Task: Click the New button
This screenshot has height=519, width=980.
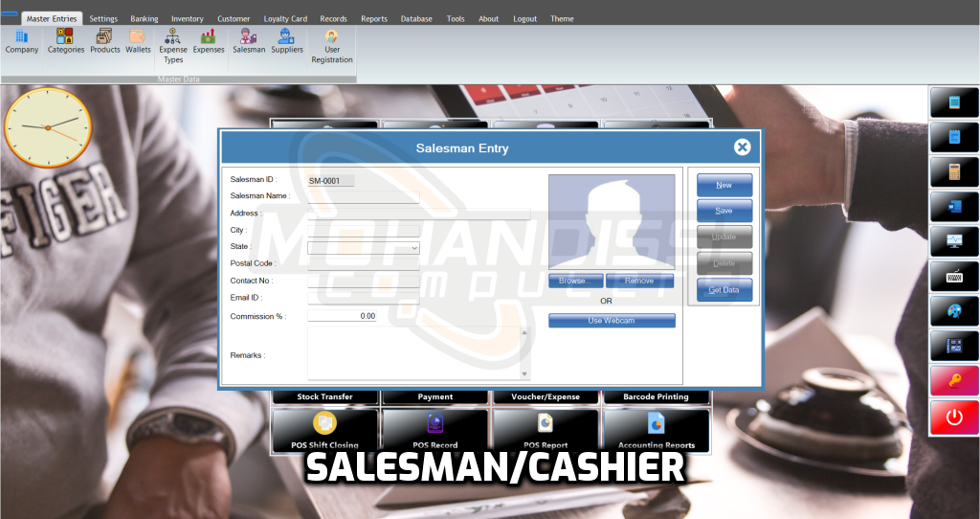Action: point(724,185)
